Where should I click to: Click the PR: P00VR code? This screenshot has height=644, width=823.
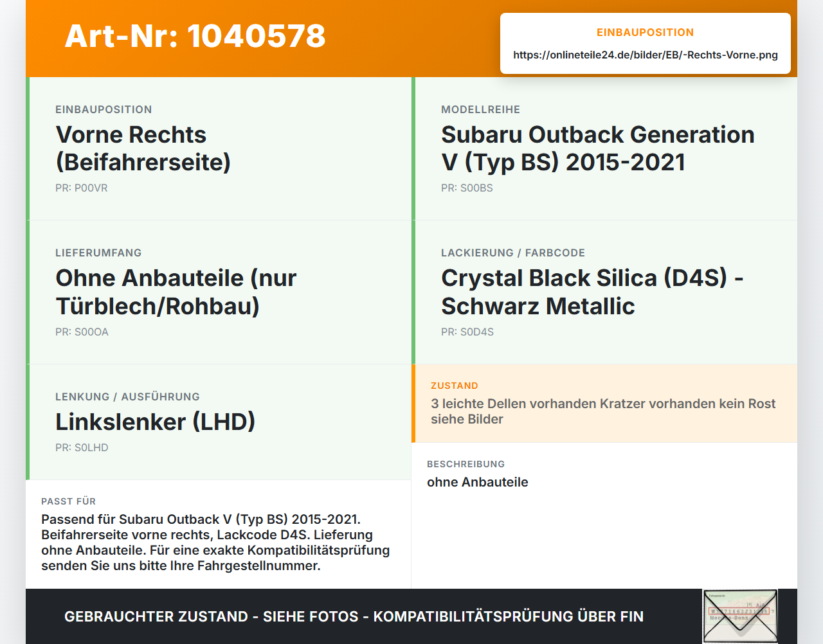coord(82,188)
